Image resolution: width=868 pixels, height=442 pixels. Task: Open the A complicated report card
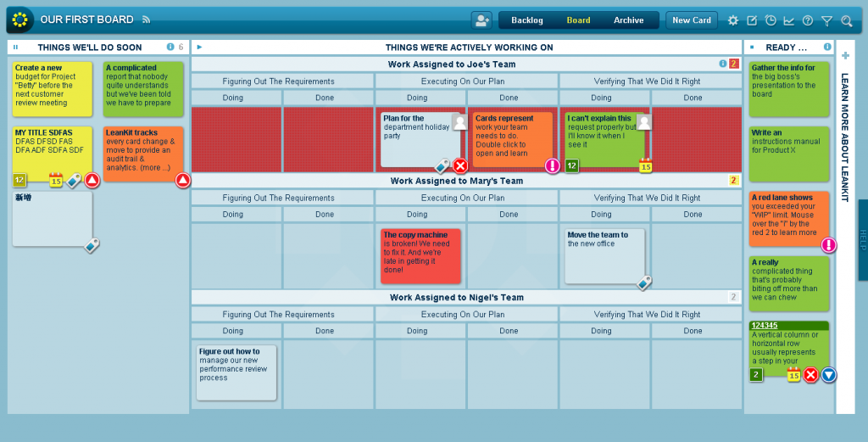[x=142, y=89]
